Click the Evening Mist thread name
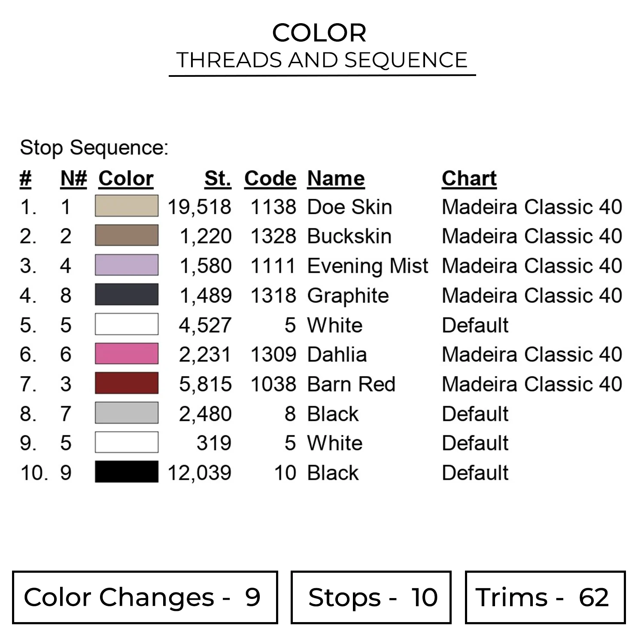Viewport: 644px width, 644px height. tap(368, 266)
